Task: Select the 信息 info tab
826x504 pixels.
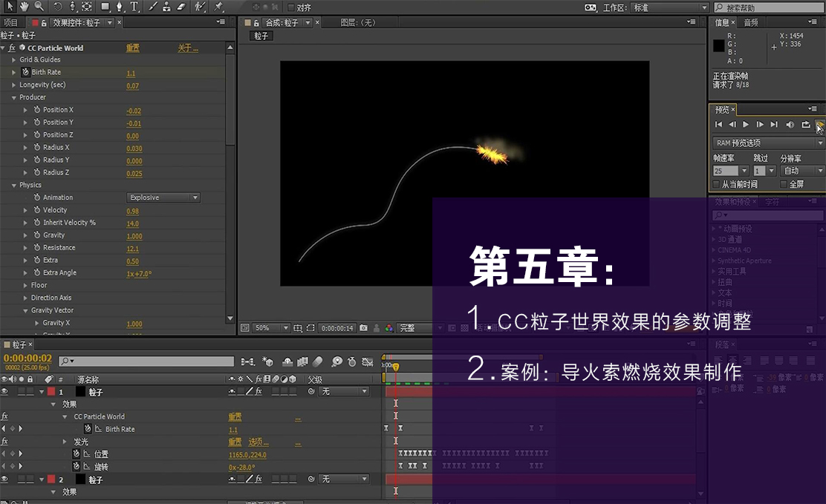Action: [722, 23]
